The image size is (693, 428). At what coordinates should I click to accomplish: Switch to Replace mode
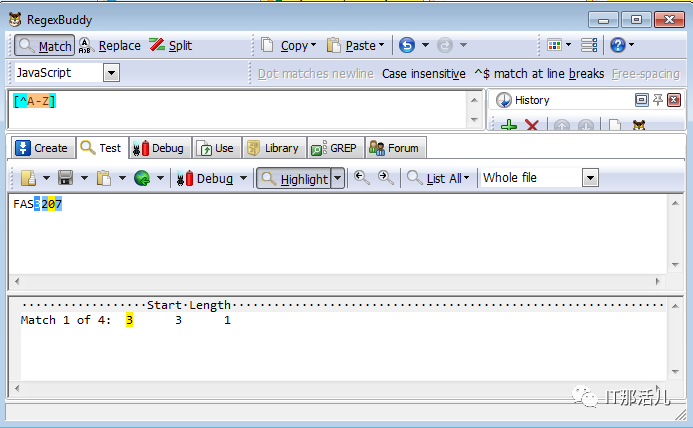pyautogui.click(x=110, y=46)
